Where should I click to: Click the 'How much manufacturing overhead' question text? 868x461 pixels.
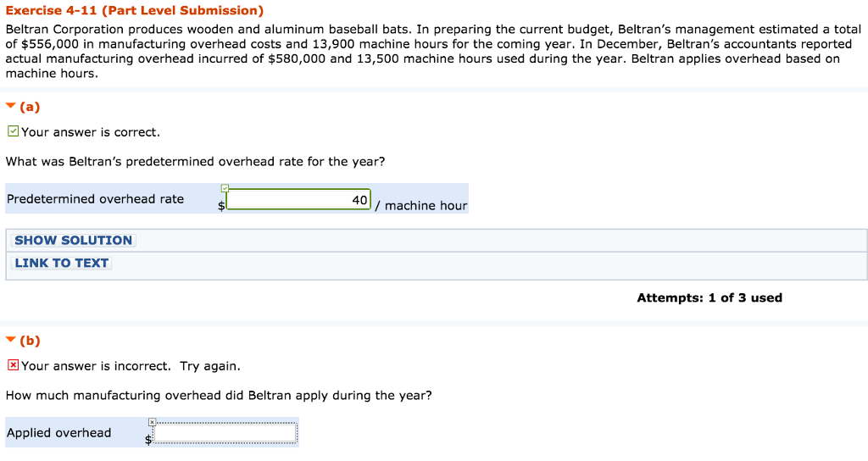click(219, 396)
